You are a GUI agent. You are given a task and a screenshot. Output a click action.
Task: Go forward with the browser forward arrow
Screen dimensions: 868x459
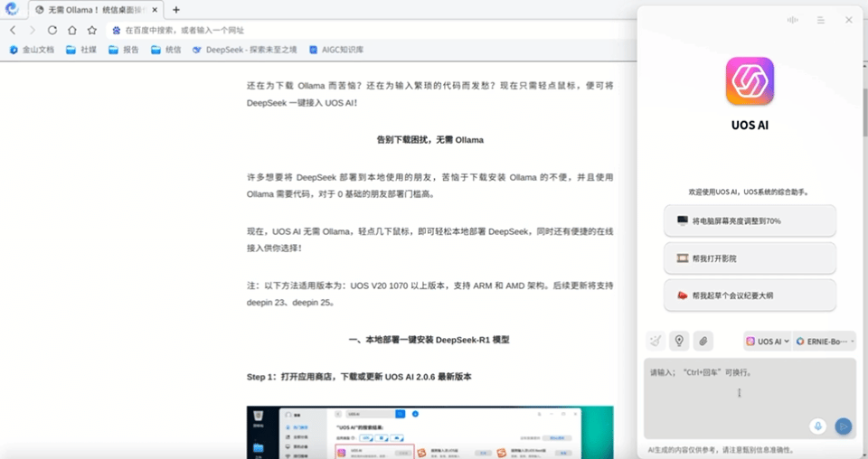pyautogui.click(x=33, y=30)
